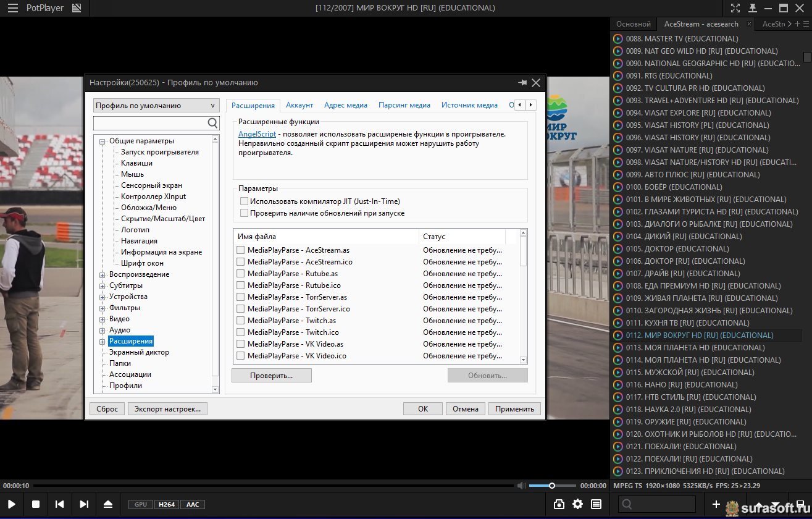Adjust the volume slider
Screen dimensions: 812x519
552,486
